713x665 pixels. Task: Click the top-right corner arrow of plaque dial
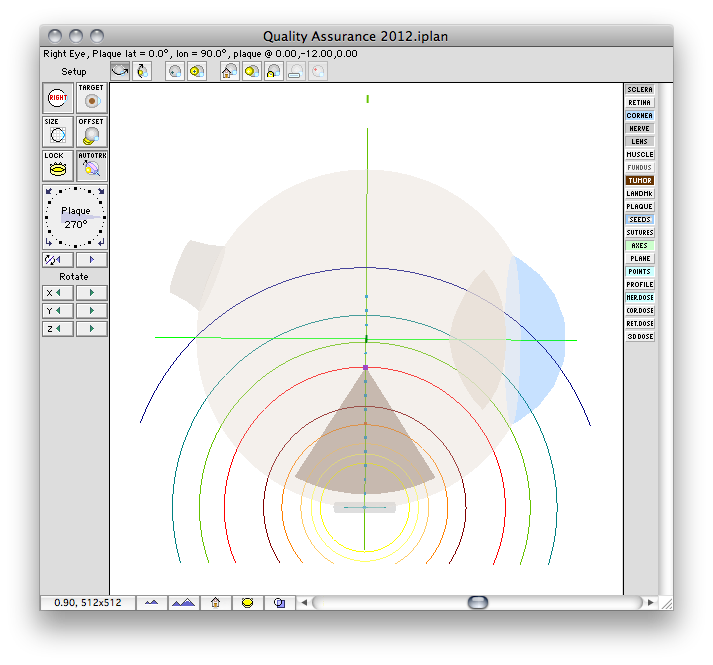101,191
